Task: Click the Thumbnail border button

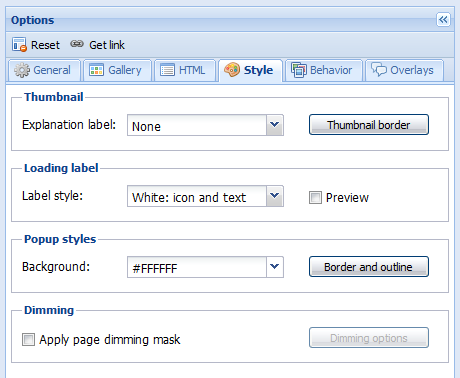Action: [x=369, y=125]
